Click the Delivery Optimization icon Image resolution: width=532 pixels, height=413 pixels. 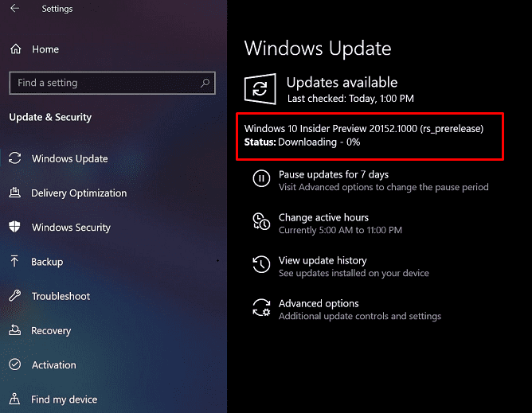pos(14,193)
